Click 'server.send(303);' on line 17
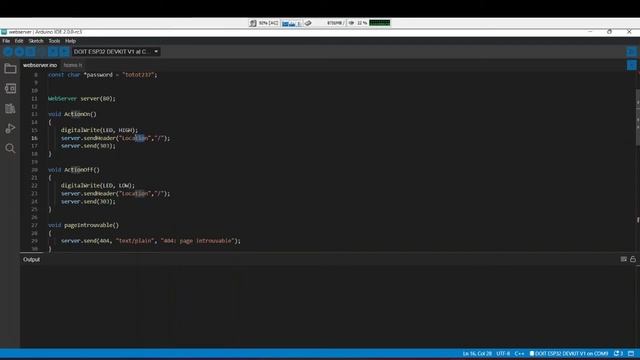Viewport: 640px width, 360px height. point(88,146)
